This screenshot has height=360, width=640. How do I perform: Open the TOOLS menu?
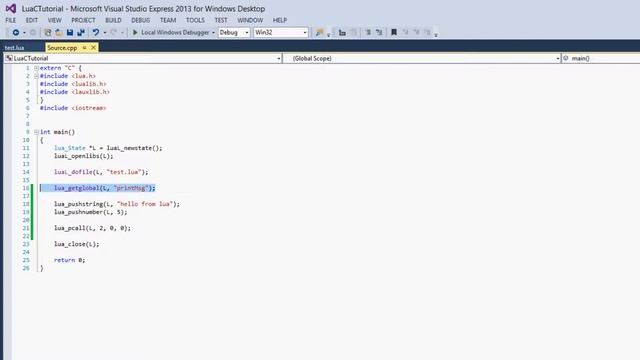[195, 20]
